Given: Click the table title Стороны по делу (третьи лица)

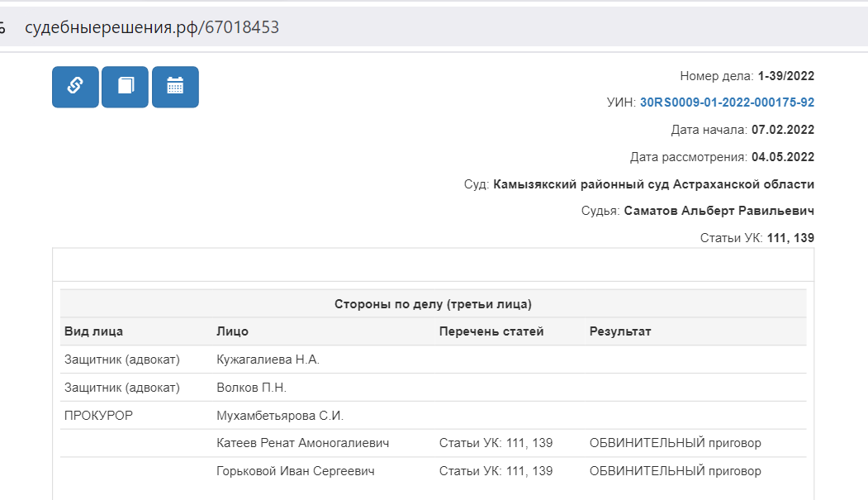Looking at the screenshot, I should click(x=433, y=304).
